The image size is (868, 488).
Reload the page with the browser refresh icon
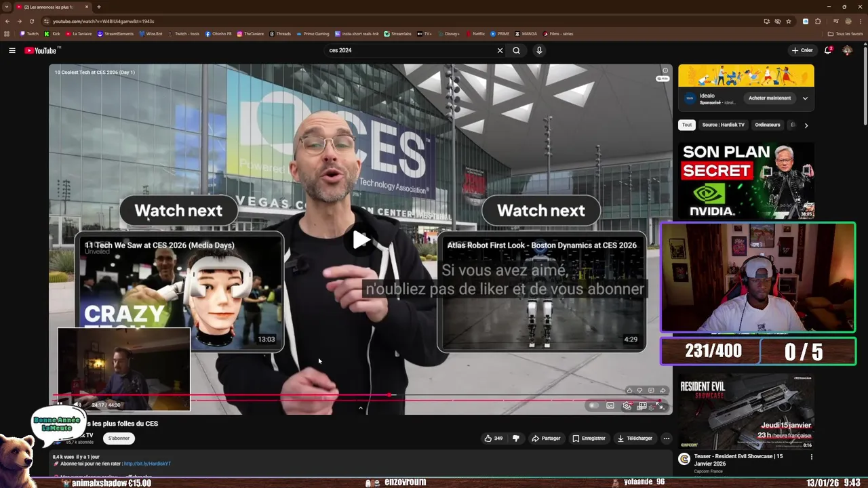[x=31, y=21]
